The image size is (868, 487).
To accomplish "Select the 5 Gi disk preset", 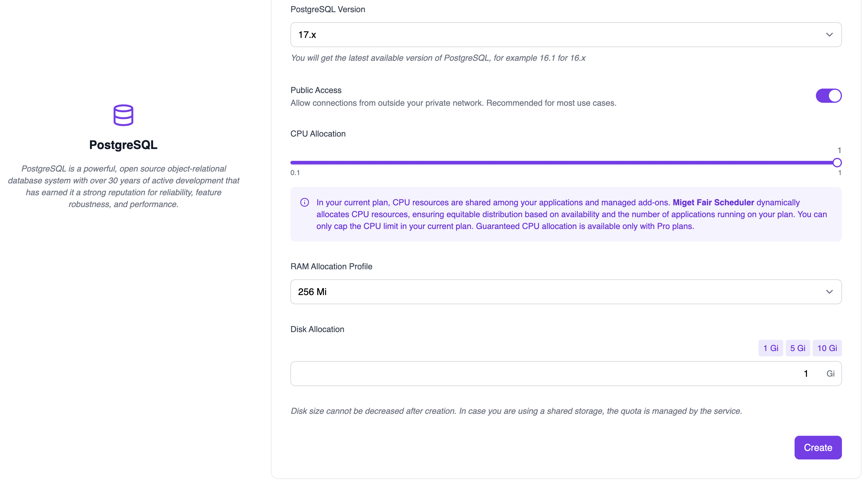I will [798, 348].
